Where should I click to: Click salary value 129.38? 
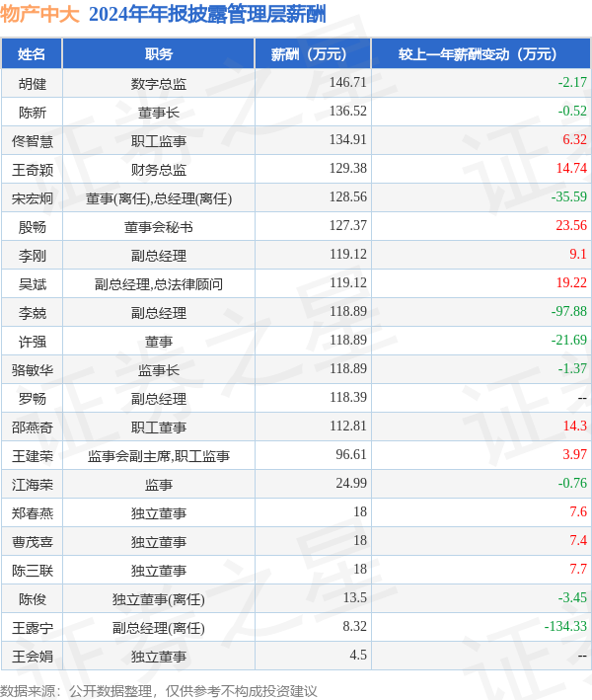[x=348, y=168]
